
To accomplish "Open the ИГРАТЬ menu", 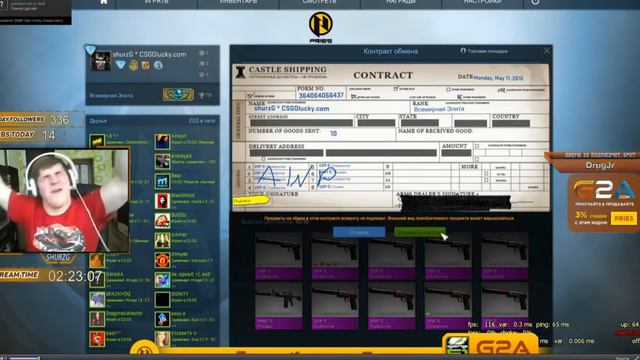I will click(x=157, y=2).
